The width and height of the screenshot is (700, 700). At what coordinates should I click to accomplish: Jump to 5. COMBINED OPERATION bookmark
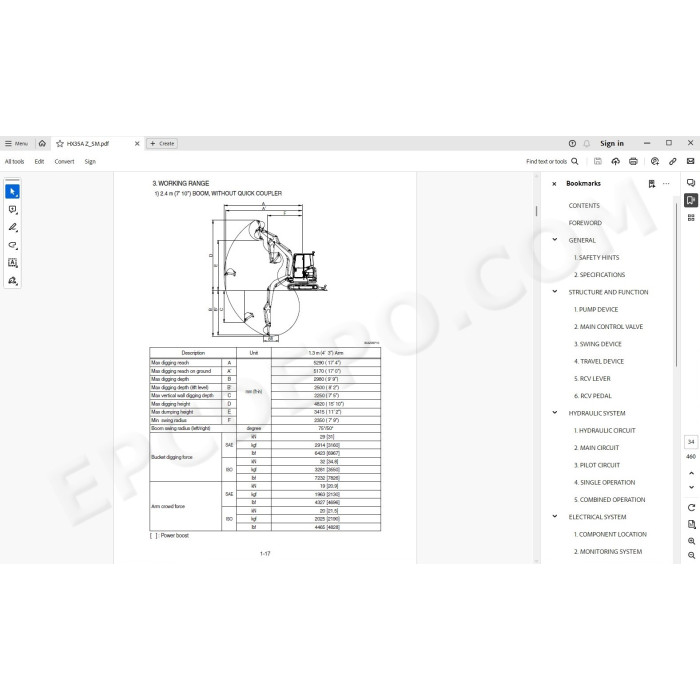[609, 500]
